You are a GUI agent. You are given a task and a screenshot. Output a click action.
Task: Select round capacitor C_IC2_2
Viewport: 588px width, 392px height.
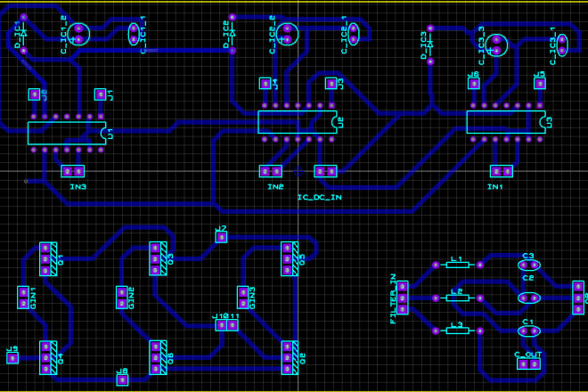pos(287,34)
